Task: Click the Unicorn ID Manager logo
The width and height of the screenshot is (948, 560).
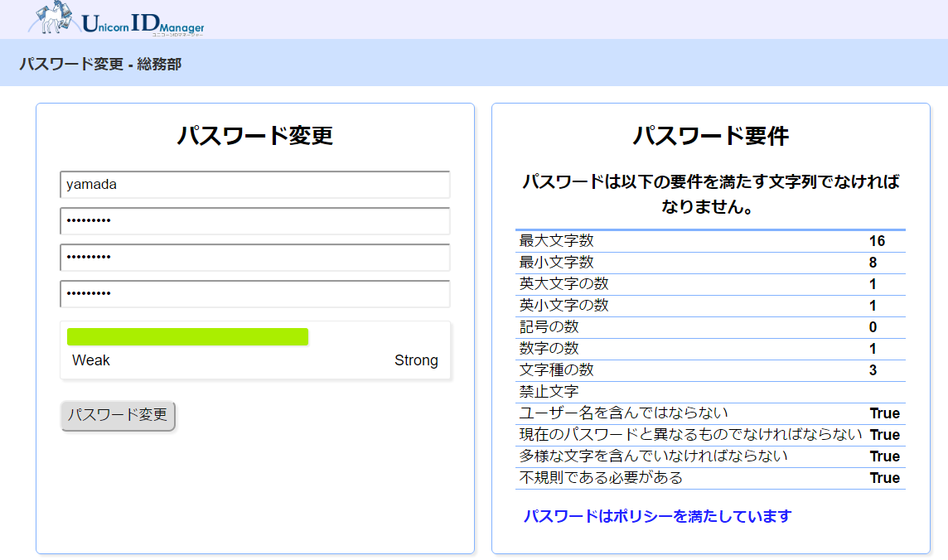Action: [117, 20]
